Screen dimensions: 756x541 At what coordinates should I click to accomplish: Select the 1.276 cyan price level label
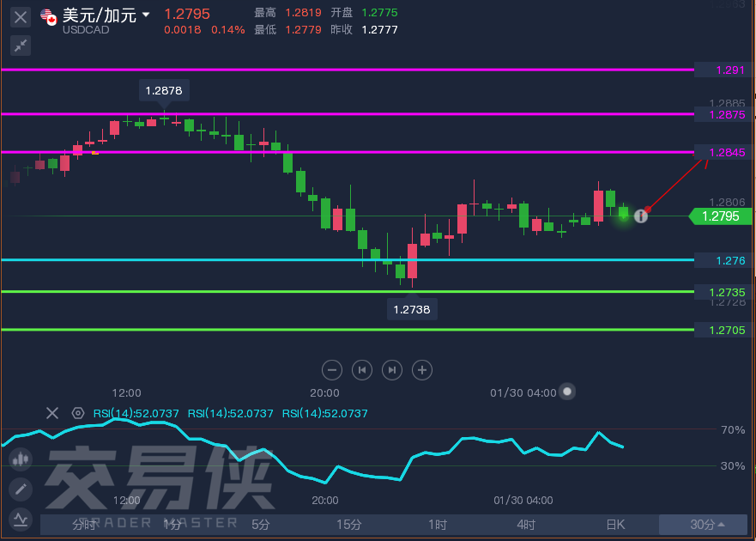tap(723, 260)
